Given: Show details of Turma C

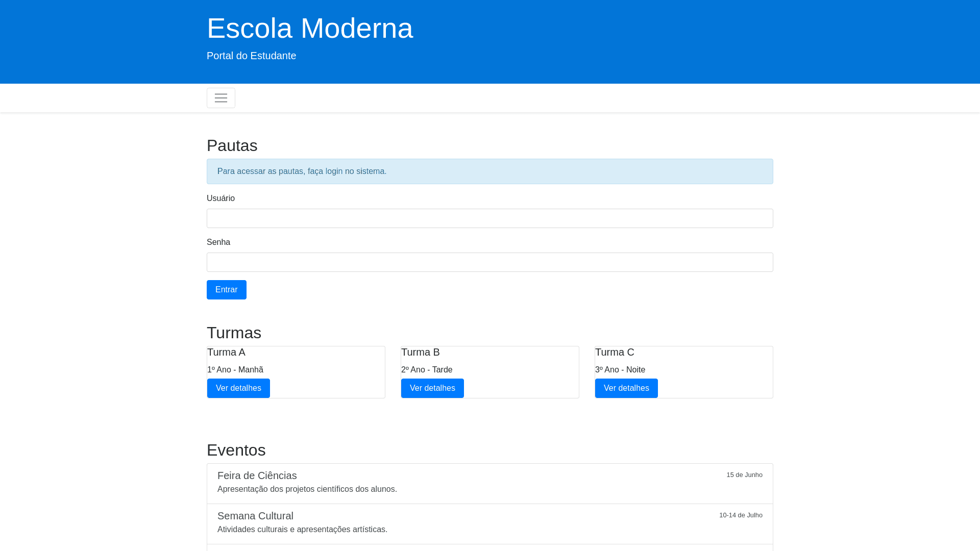Looking at the screenshot, I should tap(626, 388).
